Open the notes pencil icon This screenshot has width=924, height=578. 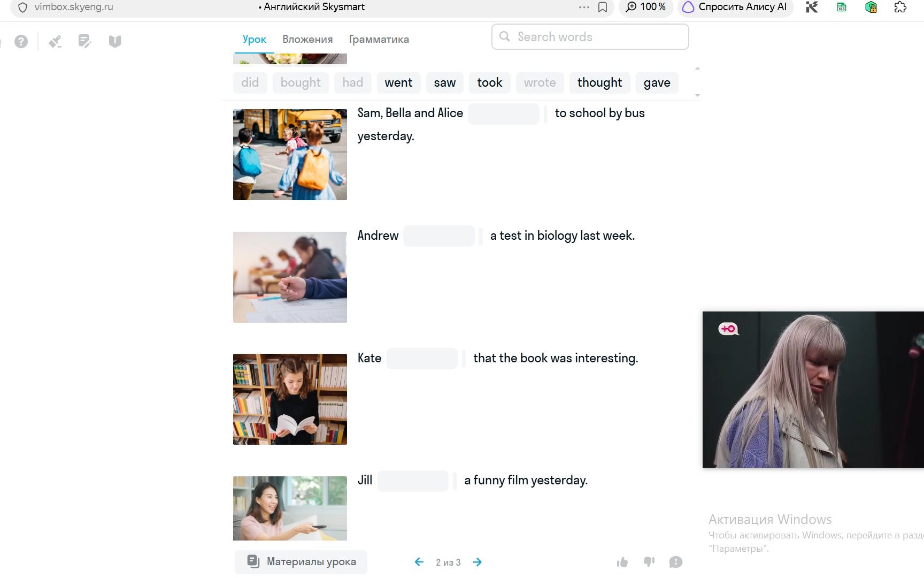(x=84, y=41)
